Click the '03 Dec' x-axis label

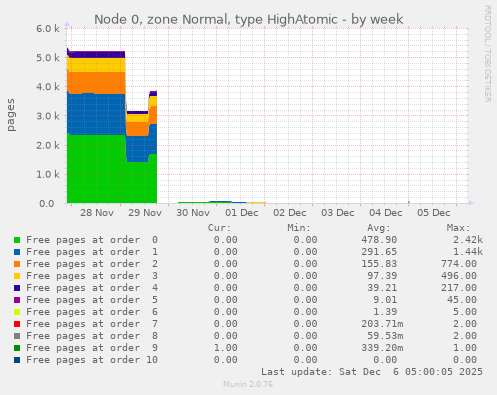(337, 213)
